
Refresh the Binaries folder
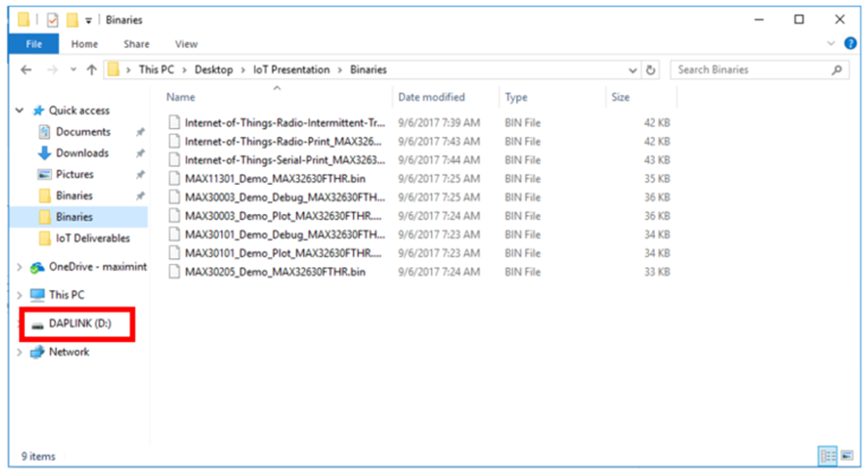click(x=651, y=70)
